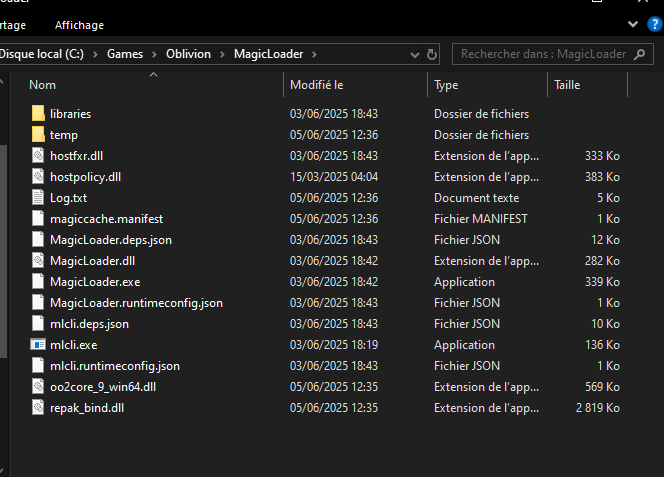Image resolution: width=664 pixels, height=477 pixels.
Task: Open the libraries folder icon
Action: 38,114
